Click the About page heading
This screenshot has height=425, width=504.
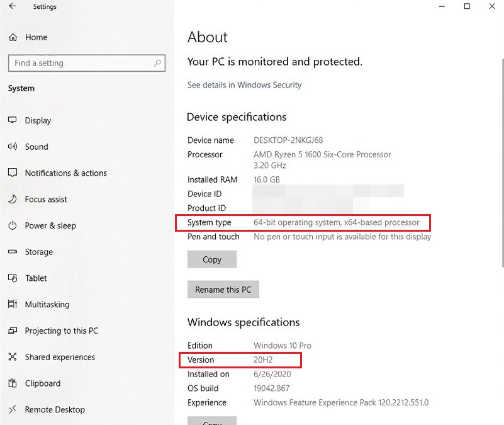pyautogui.click(x=208, y=37)
